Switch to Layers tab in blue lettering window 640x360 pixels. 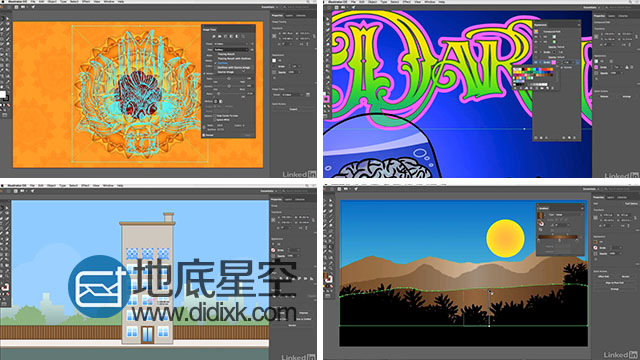click(611, 16)
